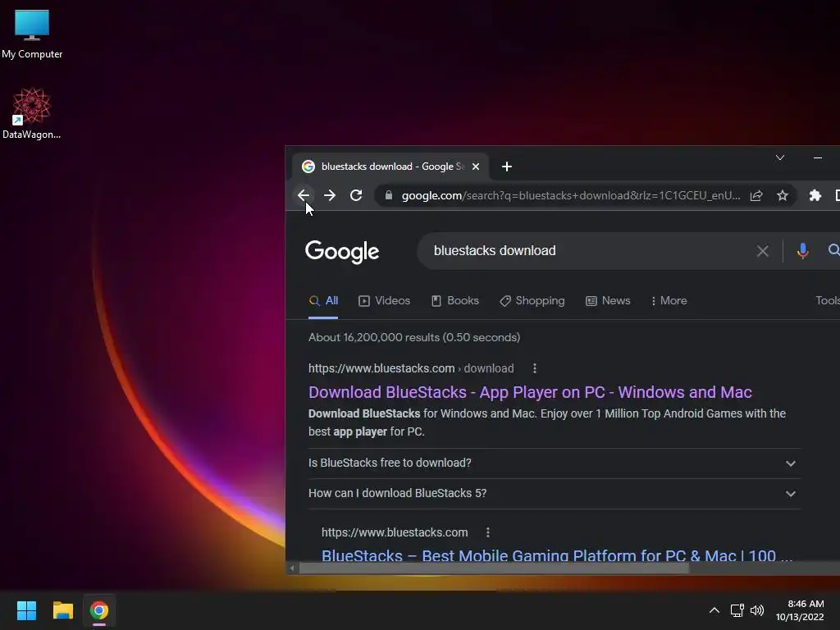Open network status tray icon
840x630 pixels.
pyautogui.click(x=737, y=610)
